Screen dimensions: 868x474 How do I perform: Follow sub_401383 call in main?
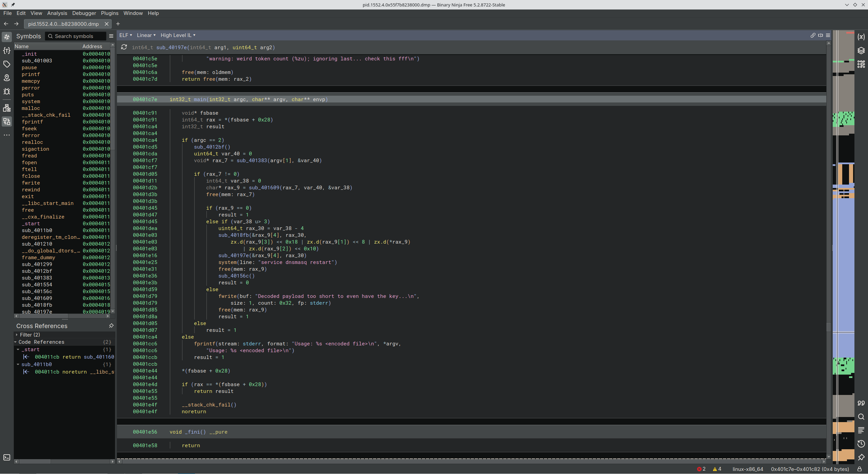click(x=252, y=160)
